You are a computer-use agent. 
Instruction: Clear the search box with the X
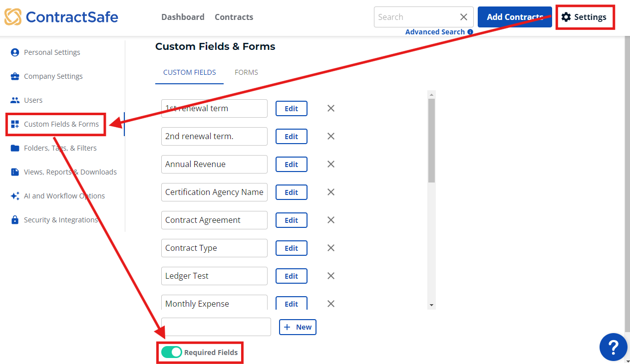click(x=464, y=17)
